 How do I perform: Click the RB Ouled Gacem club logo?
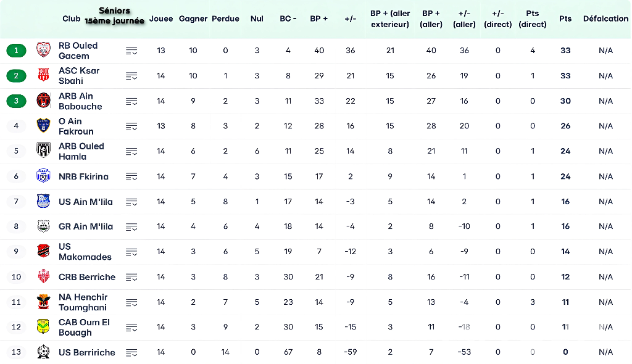click(43, 51)
